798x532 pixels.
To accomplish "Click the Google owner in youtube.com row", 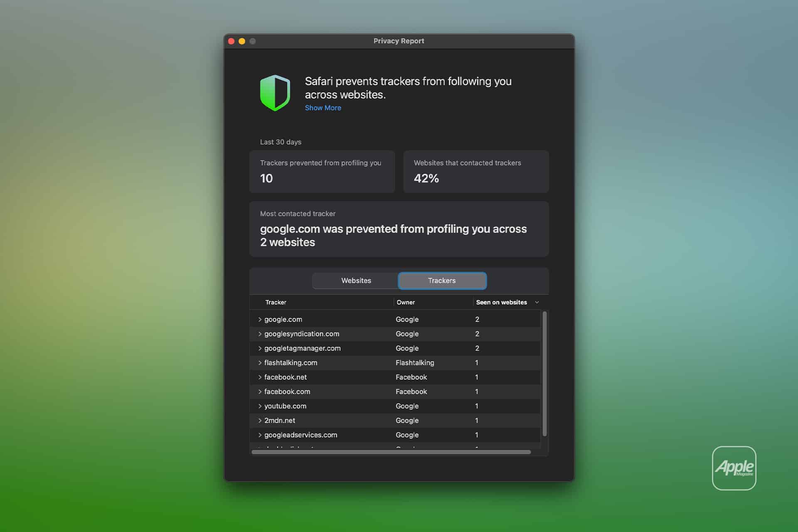I will pyautogui.click(x=407, y=406).
